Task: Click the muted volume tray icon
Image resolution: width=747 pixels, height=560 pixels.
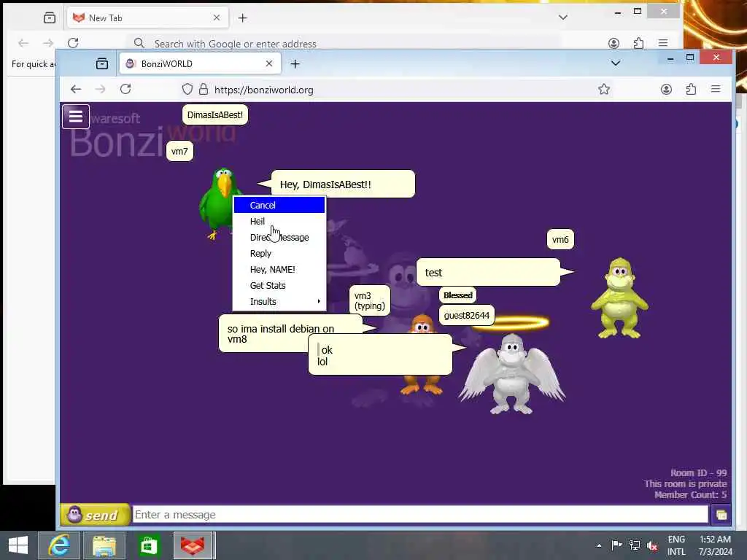Action: point(652,545)
